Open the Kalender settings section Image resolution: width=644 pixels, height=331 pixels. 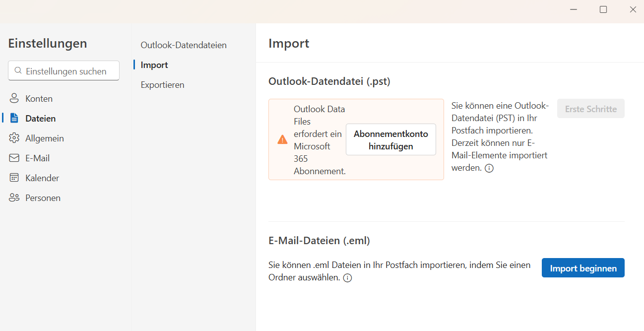(42, 178)
